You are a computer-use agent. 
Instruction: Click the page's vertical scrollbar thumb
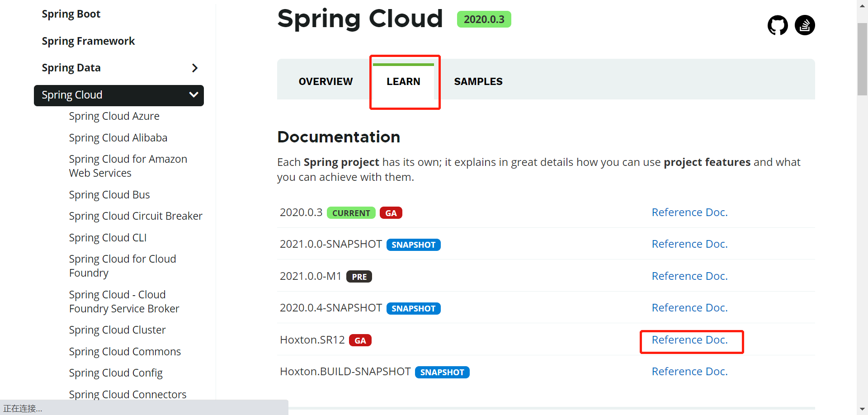pyautogui.click(x=862, y=59)
